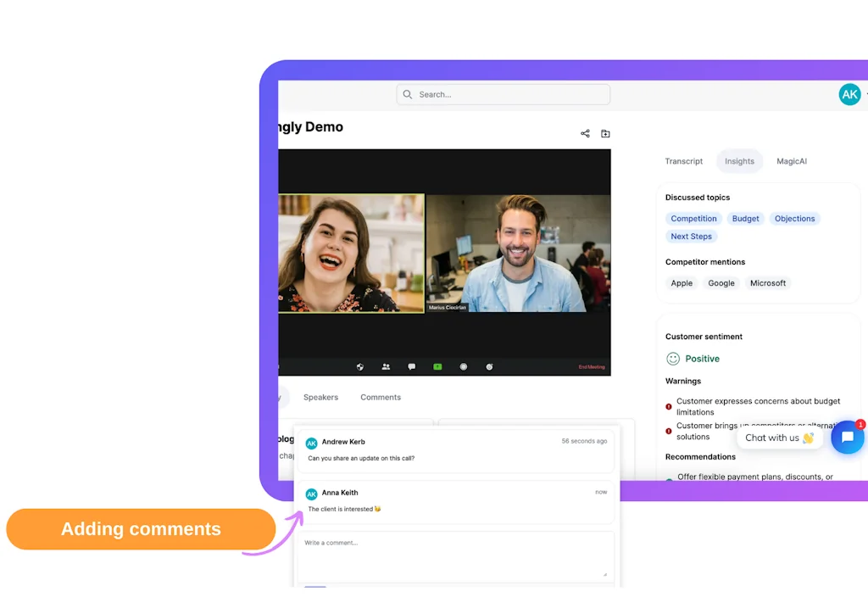The height and width of the screenshot is (597, 868).
Task: Click the record icon in the video toolbar
Action: pyautogui.click(x=464, y=367)
